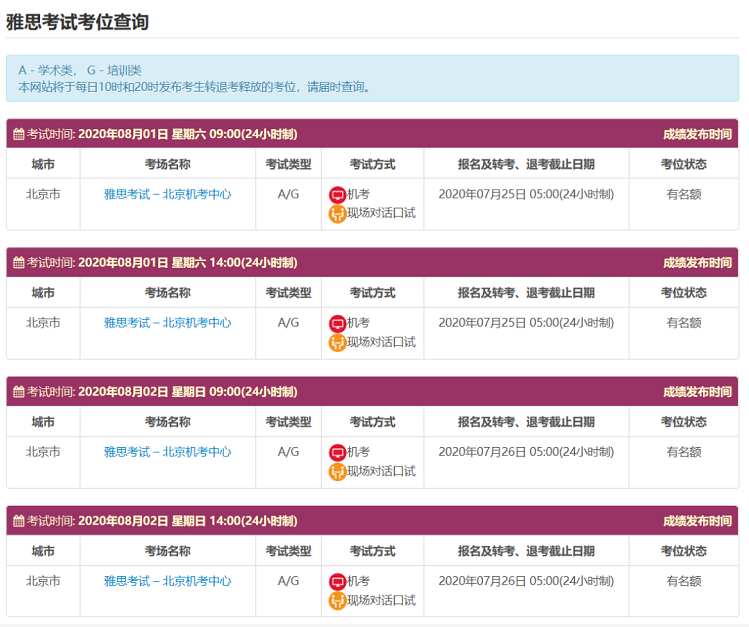Click 成绩发布时间 for the 08月02日 14:00 exam
Screen dimensions: 749x627
[696, 521]
